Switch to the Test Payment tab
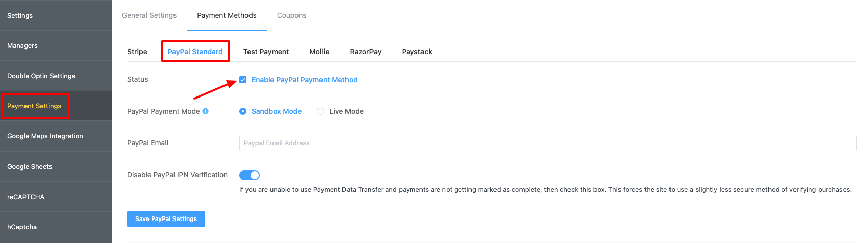 click(266, 52)
